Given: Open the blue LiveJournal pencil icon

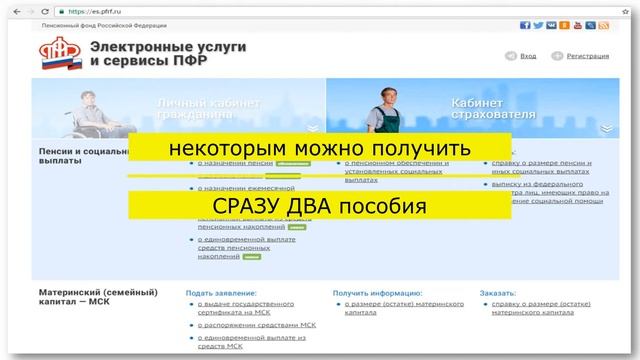Looking at the screenshot, I should [x=590, y=25].
